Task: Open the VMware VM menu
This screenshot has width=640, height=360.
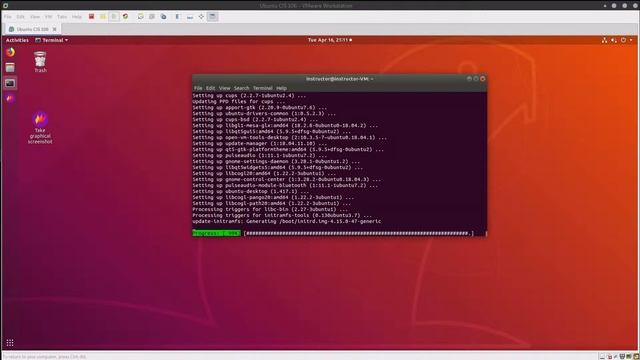Action: (49, 17)
